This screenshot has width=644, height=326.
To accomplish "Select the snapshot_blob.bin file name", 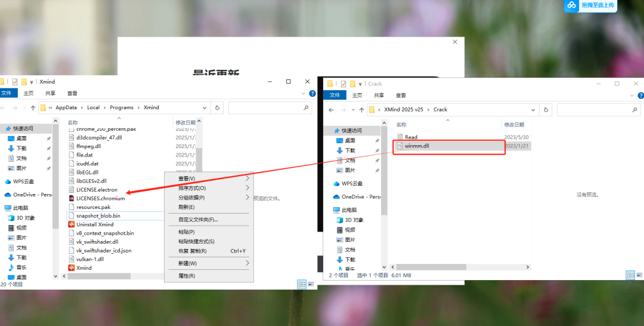I will pyautogui.click(x=98, y=216).
